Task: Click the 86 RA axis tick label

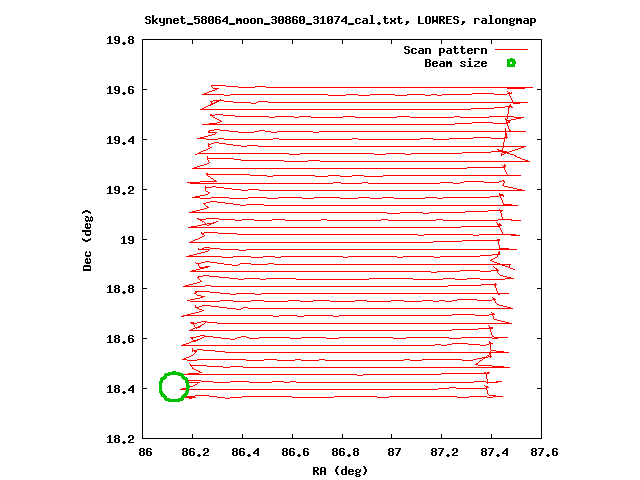Action: 145,452
